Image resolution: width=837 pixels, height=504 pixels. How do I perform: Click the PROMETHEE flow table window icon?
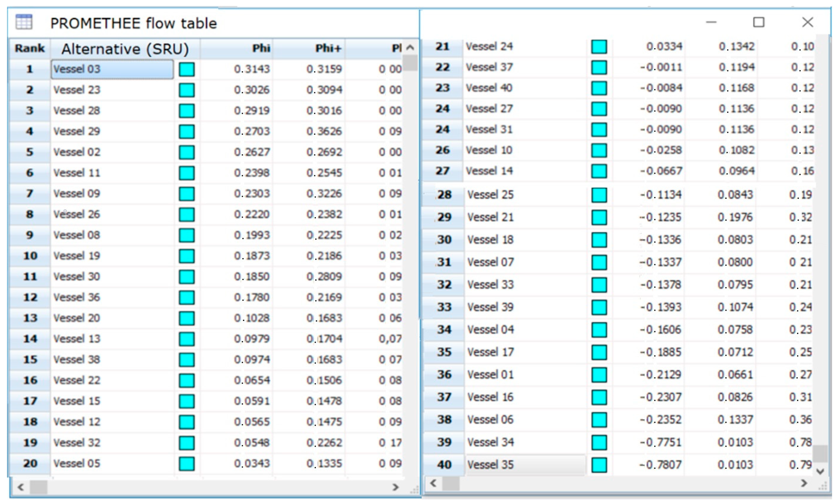(x=24, y=22)
